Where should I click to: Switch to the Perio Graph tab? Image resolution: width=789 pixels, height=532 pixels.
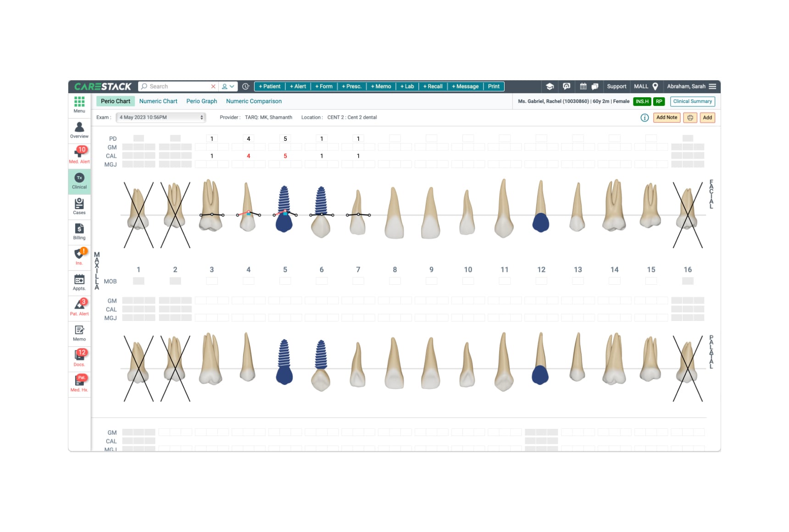click(x=202, y=101)
